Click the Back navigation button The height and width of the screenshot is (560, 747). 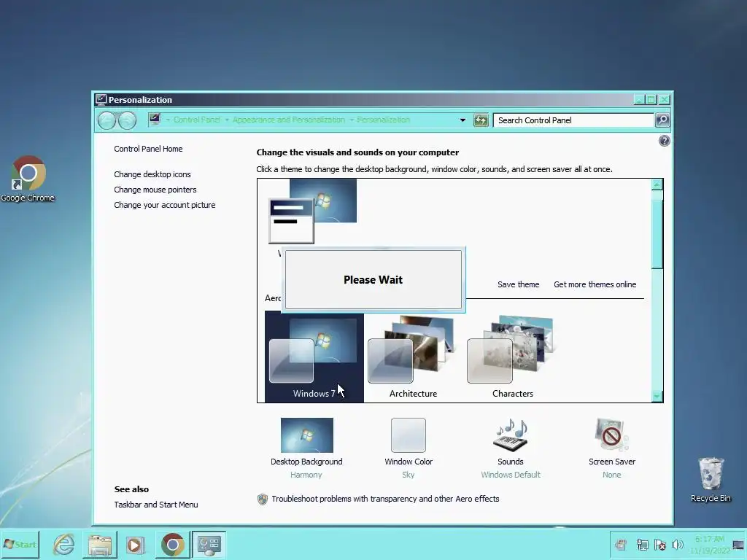click(x=107, y=120)
